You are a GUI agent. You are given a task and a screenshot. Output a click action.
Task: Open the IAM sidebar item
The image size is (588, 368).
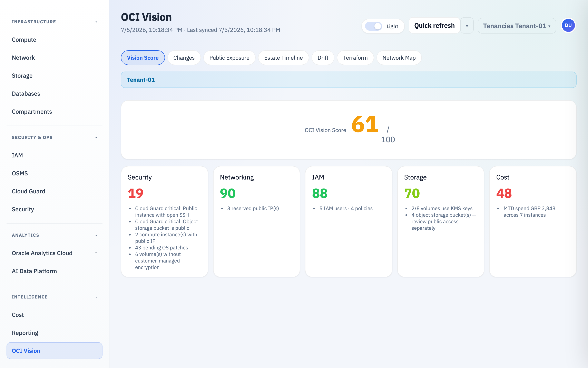point(55,155)
